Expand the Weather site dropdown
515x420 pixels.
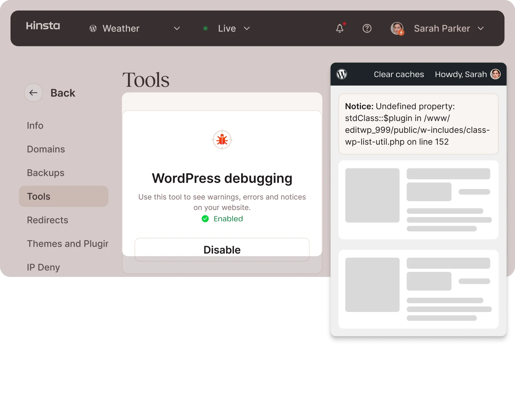(x=177, y=29)
